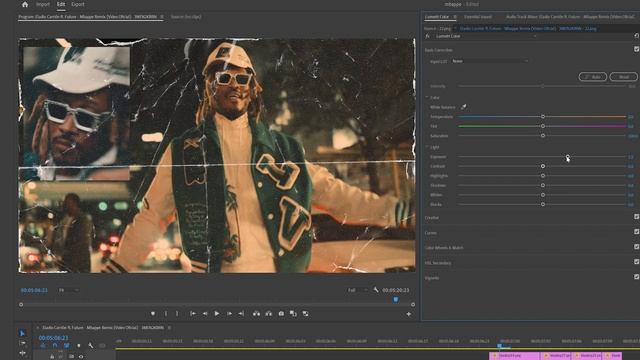Open Comparison View icon

click(x=293, y=313)
